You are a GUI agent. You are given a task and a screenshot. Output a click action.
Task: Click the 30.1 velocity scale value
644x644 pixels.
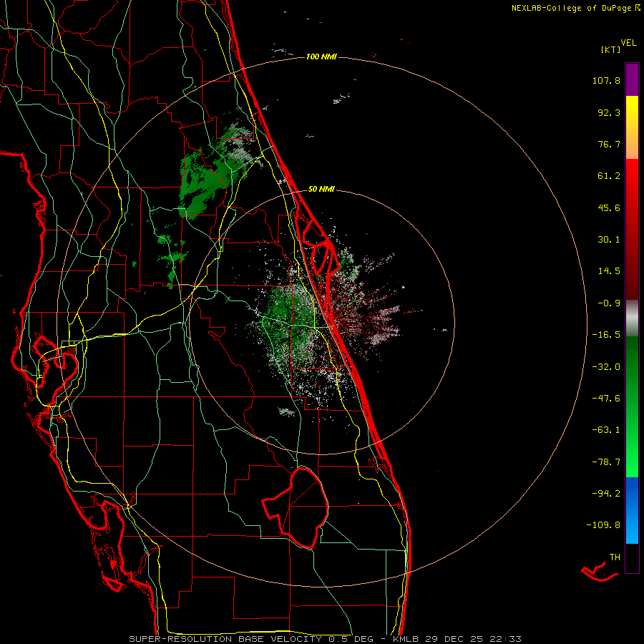click(x=609, y=240)
